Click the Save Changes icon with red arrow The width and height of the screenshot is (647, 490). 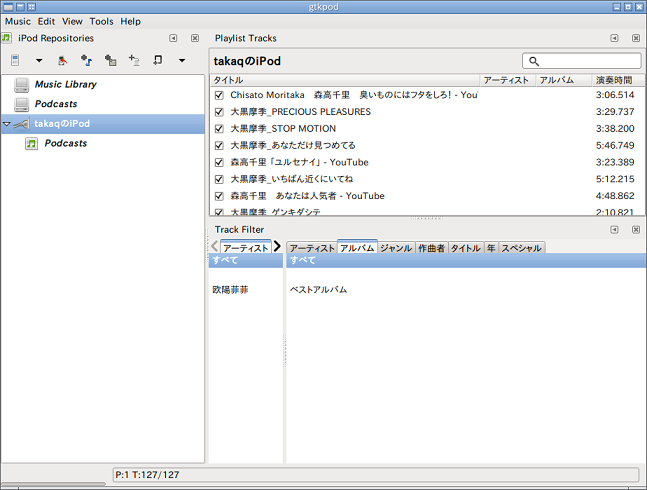[62, 61]
